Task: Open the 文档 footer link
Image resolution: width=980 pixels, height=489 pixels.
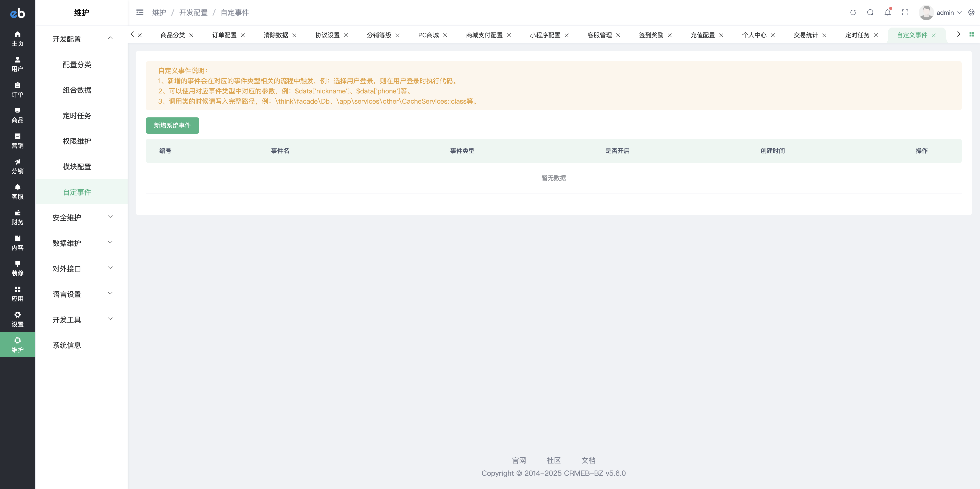Action: [x=588, y=460]
